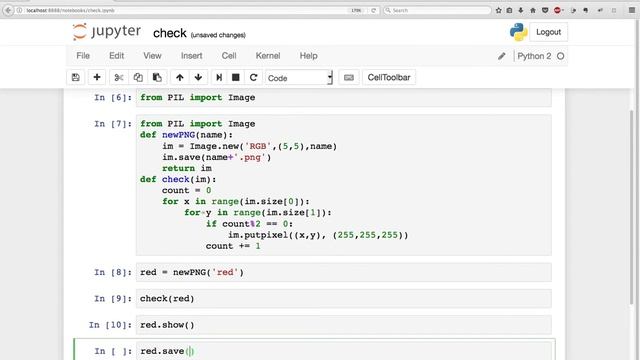Go back using the browser back arrow

[8, 10]
